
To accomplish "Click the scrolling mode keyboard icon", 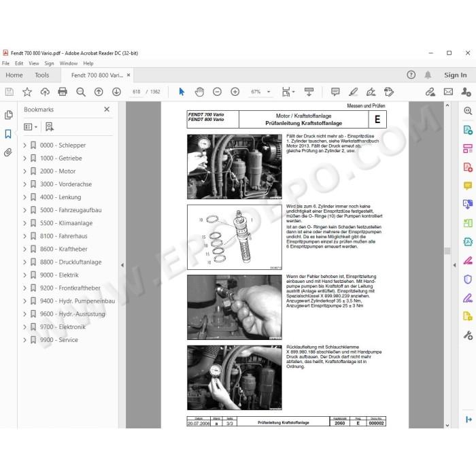I will pos(309,92).
